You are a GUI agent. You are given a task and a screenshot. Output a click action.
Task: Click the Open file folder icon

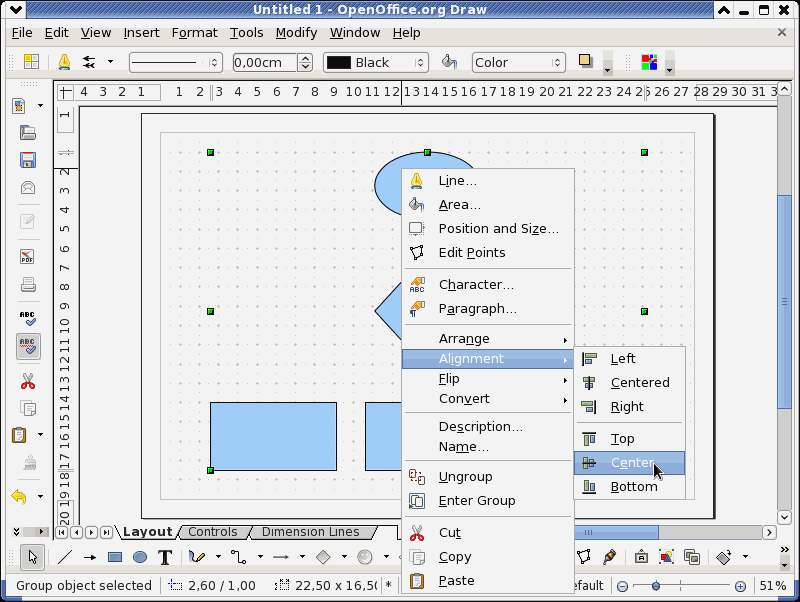(x=28, y=133)
